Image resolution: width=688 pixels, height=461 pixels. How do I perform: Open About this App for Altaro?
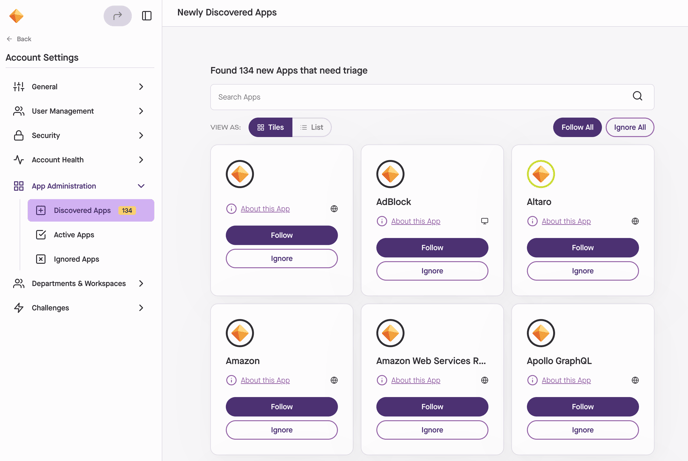click(x=566, y=221)
